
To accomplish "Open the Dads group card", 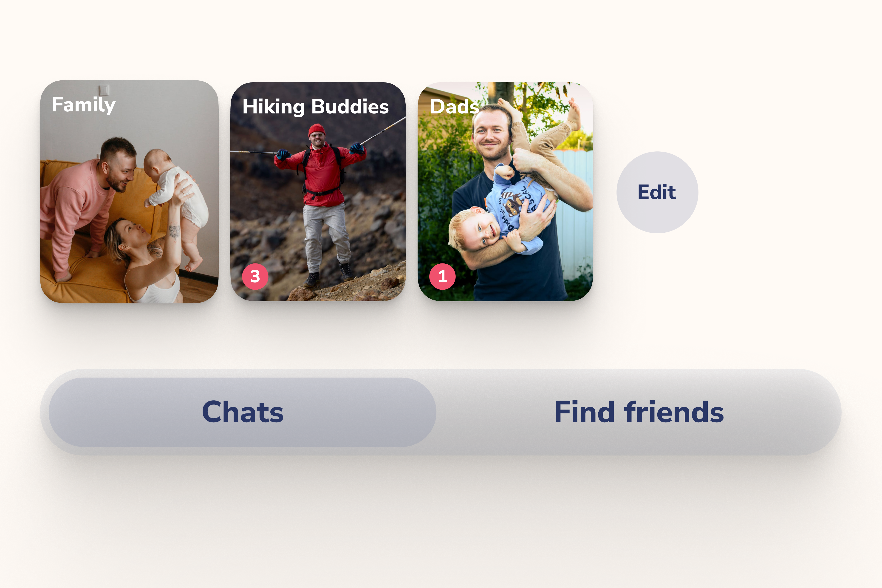I will 505,191.
